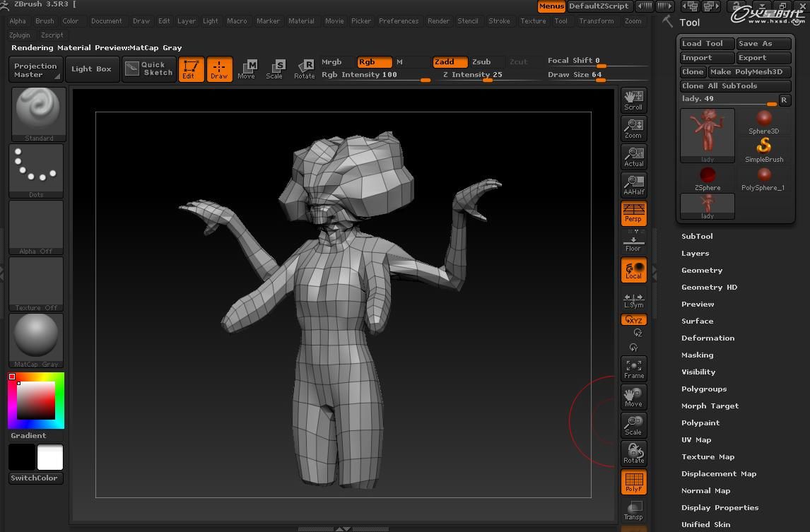
Task: Enable Zadd sculpting mode
Action: (449, 61)
